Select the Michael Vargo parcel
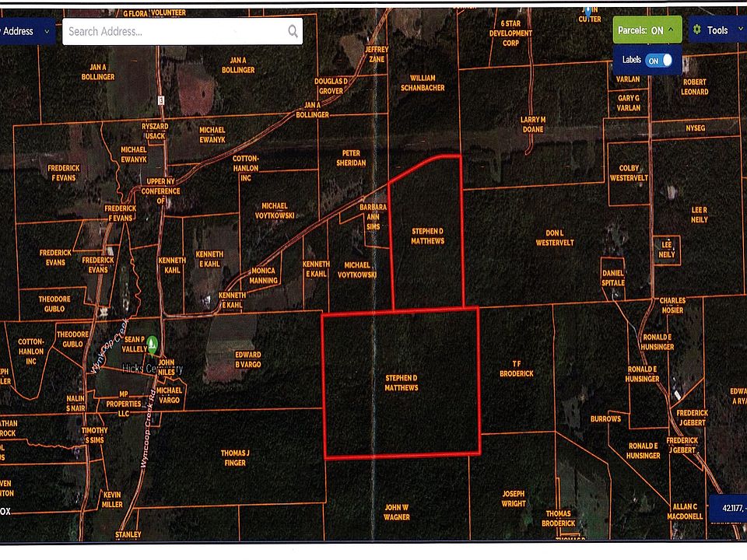Viewport: 747px width, 560px height. (x=169, y=395)
